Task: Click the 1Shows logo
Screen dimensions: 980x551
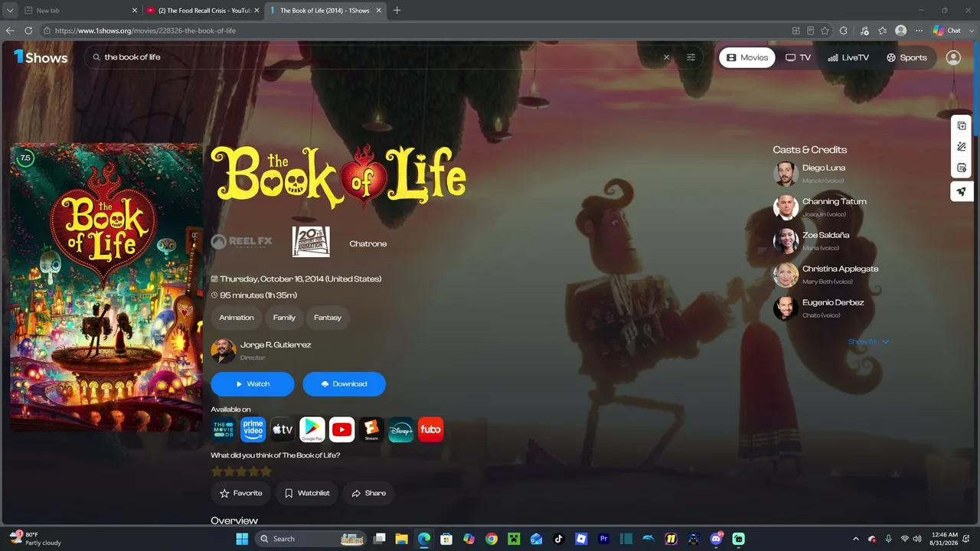Action: (x=41, y=57)
